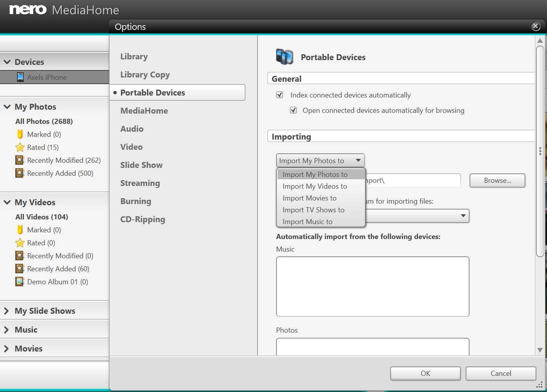Click the resize grip in the dialog corner
The width and height of the screenshot is (547, 392).
pos(540,385)
